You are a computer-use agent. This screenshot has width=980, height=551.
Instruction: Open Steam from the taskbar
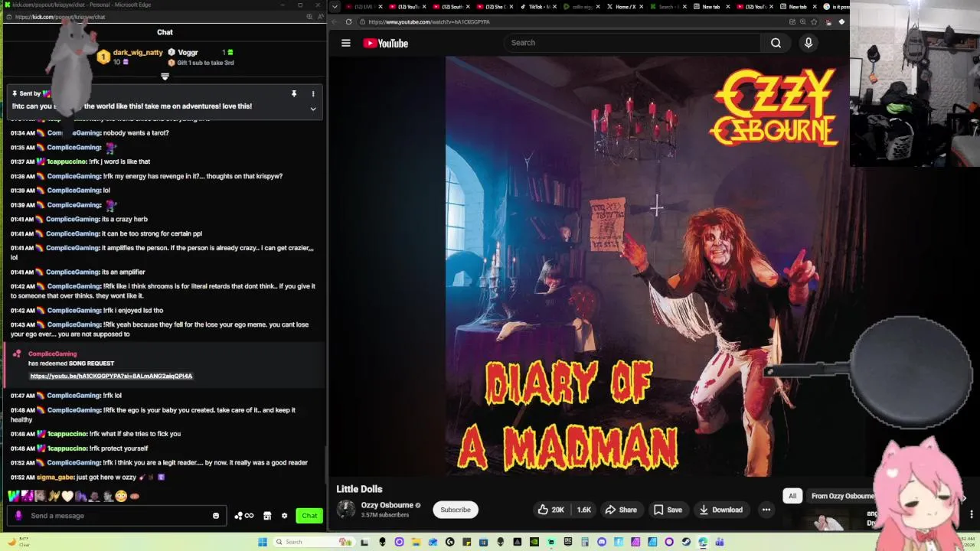[x=686, y=542]
